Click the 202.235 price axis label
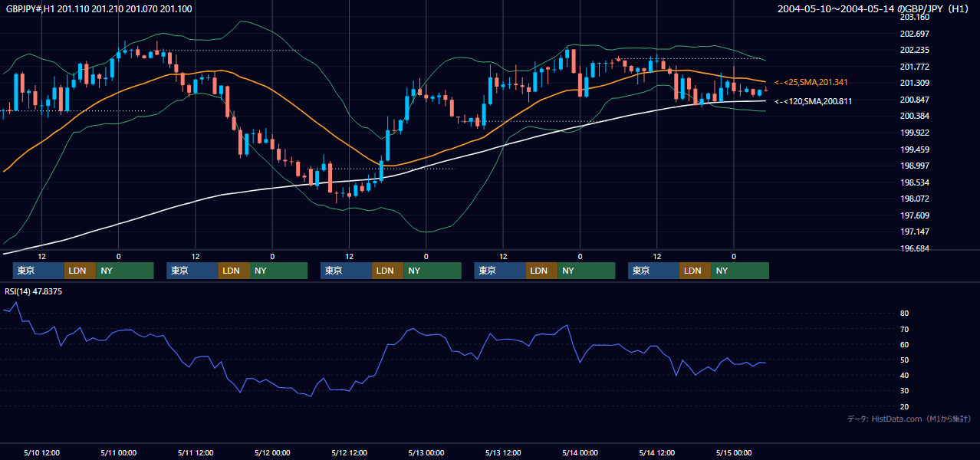Viewport: 980px width, 460px height. pos(914,50)
